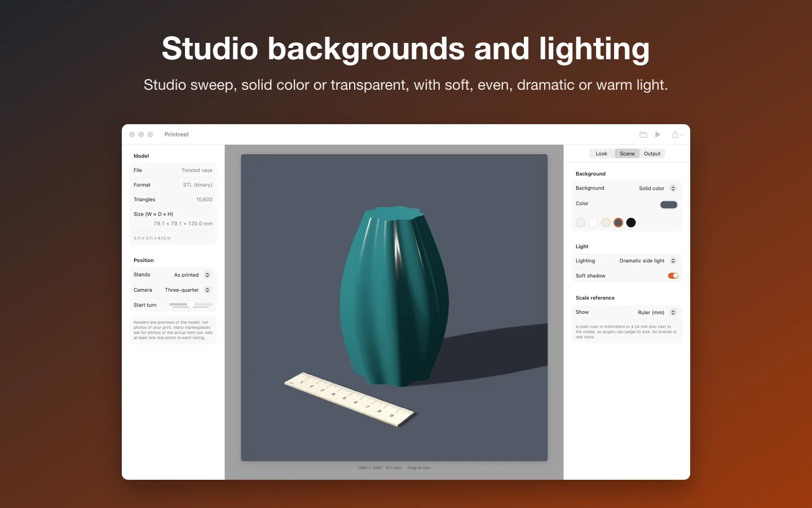Click the Start turn slider

tap(191, 305)
